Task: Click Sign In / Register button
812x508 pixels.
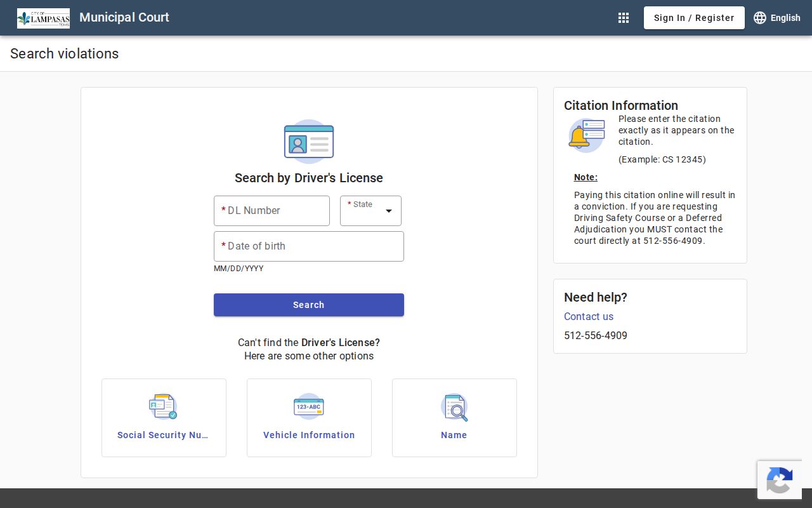Action: (x=694, y=18)
